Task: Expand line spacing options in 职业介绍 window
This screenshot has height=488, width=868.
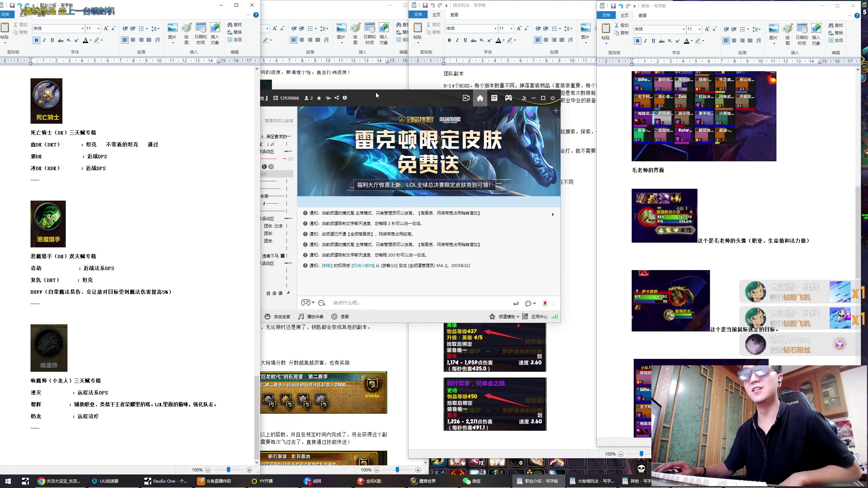Action: pos(158,28)
